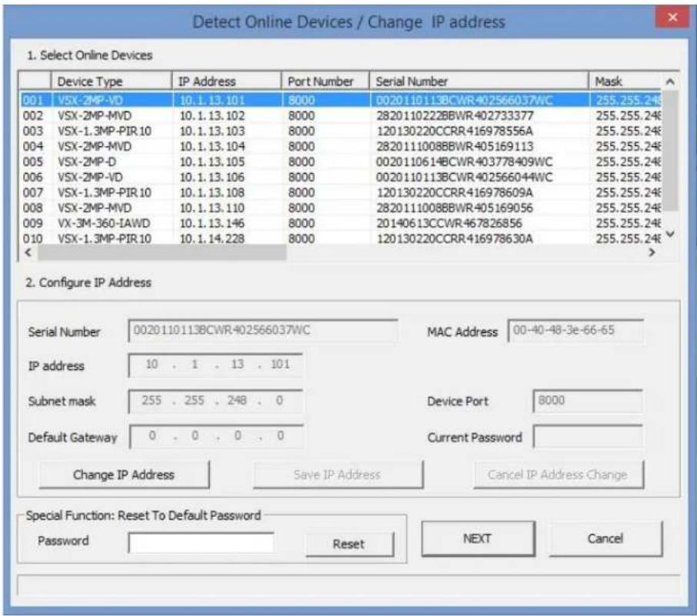Click the Subnet mask field

tap(215, 401)
